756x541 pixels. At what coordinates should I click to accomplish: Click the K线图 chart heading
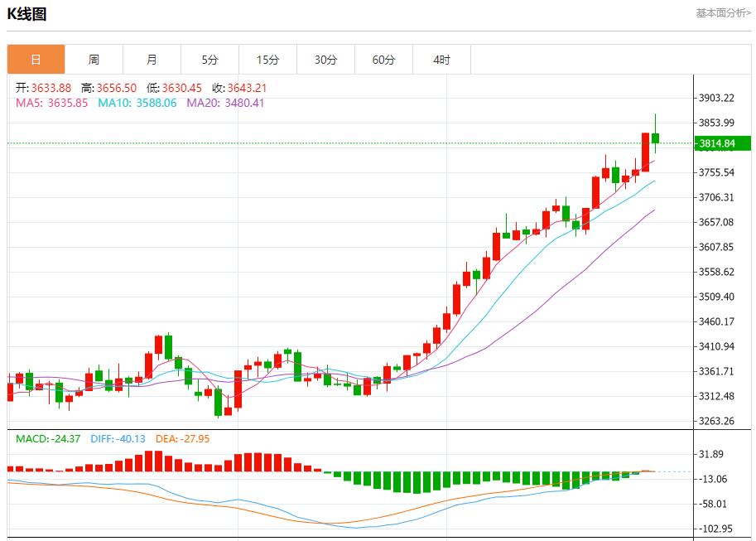tap(28, 13)
